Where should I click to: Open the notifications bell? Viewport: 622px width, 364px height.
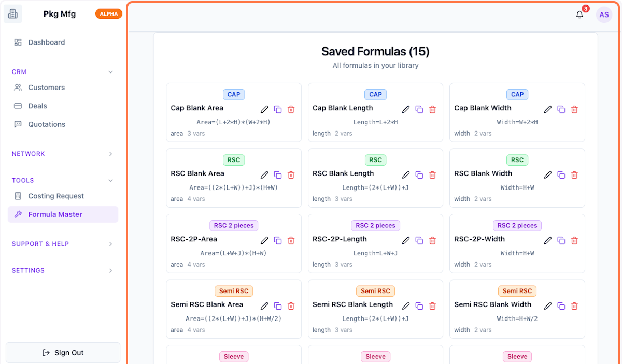[x=579, y=14]
